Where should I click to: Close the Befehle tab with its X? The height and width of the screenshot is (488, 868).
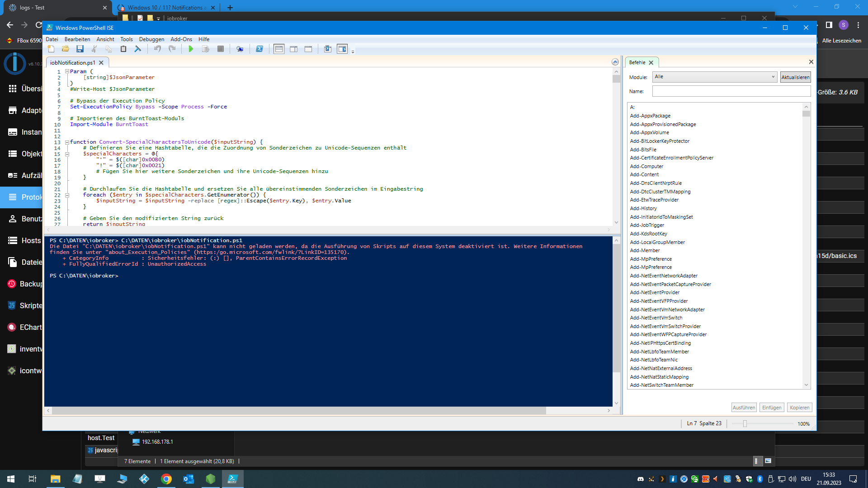pos(651,62)
